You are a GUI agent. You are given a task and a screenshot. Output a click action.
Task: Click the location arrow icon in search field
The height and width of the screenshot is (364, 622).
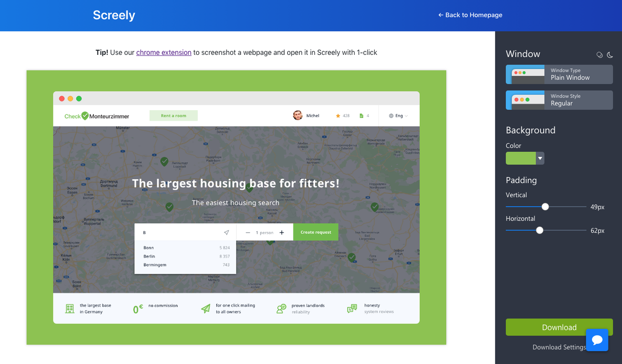[x=227, y=232]
